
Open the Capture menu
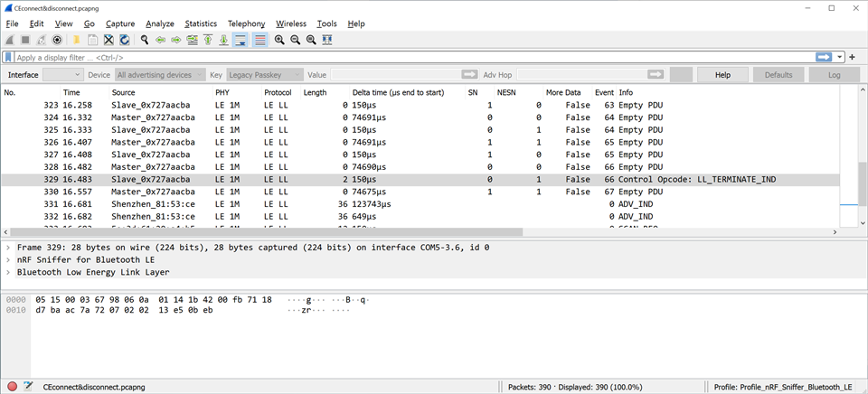(x=120, y=23)
